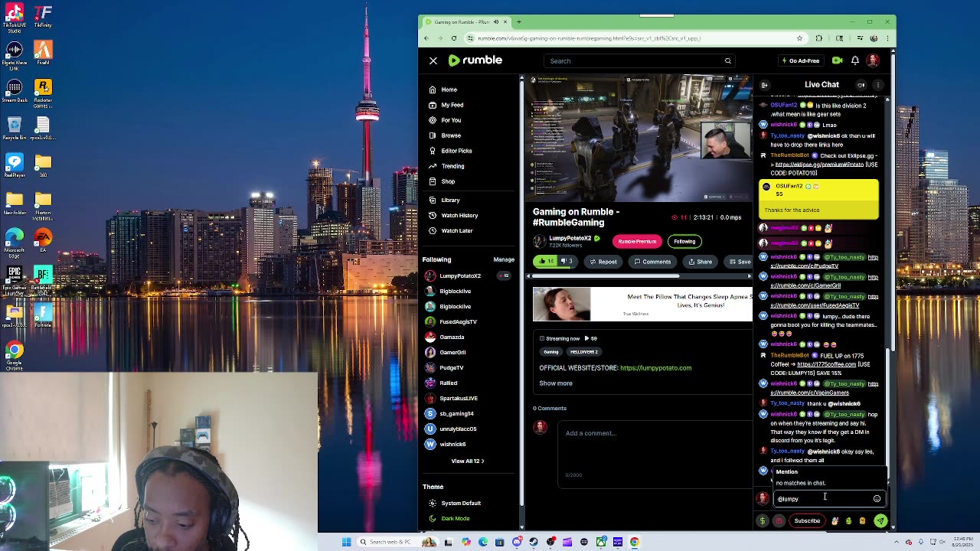Open the chat emoji picker

tap(877, 499)
